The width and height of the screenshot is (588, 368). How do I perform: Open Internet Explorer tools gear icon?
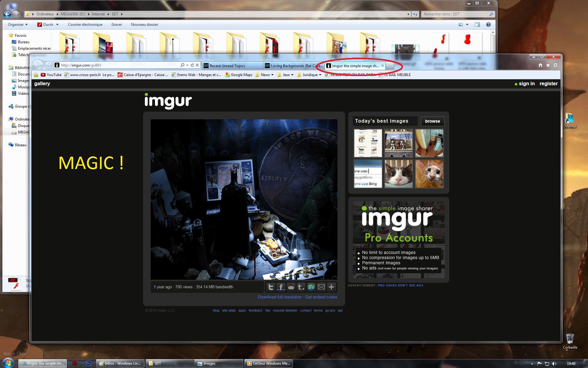pyautogui.click(x=556, y=65)
